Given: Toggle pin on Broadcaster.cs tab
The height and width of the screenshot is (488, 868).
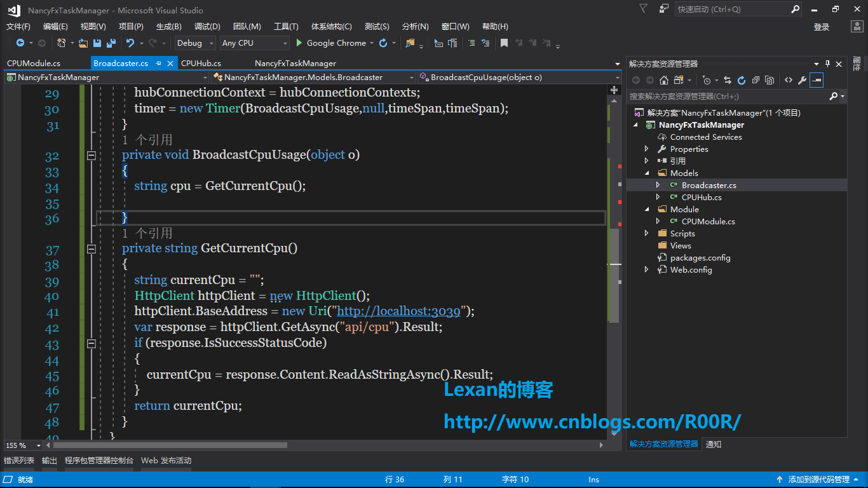Looking at the screenshot, I should (159, 63).
